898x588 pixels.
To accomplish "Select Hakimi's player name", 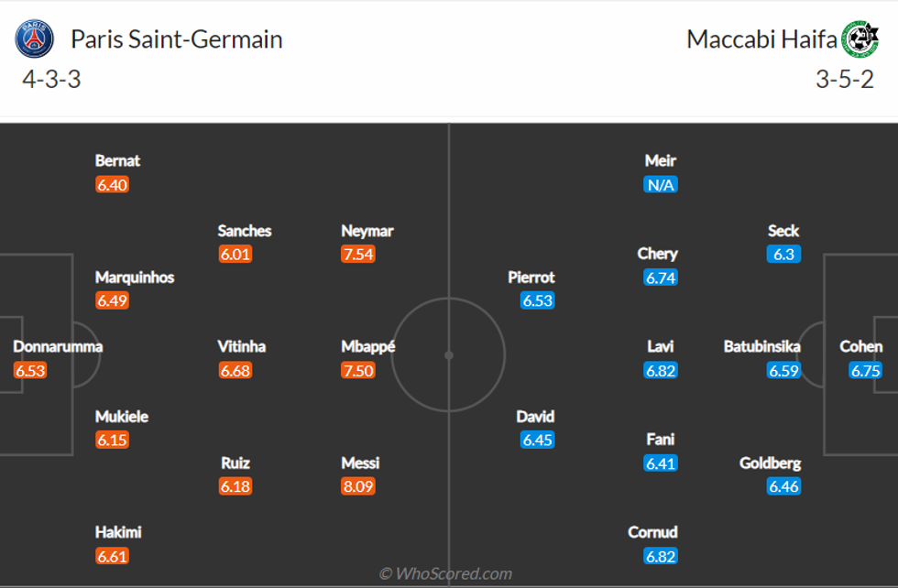I will [x=118, y=532].
